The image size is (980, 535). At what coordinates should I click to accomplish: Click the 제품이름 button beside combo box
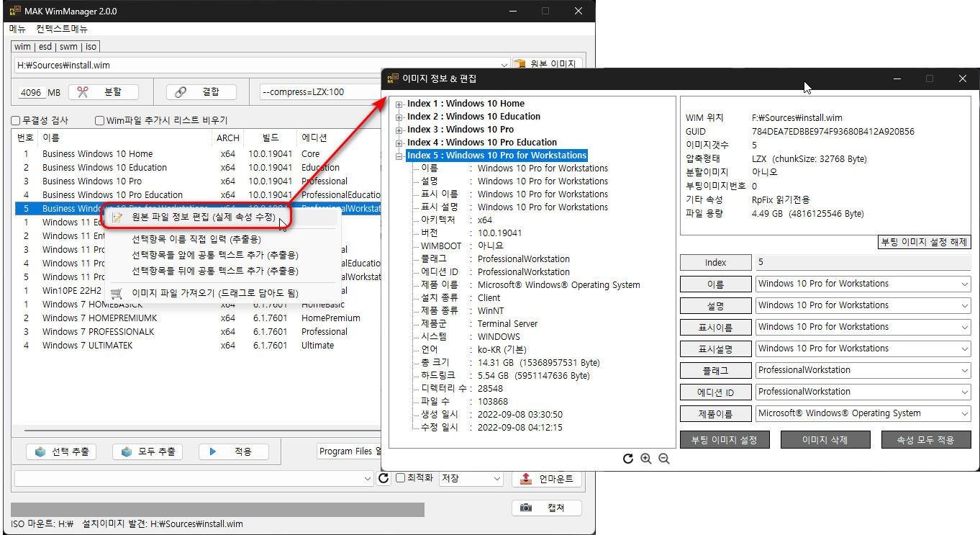[x=715, y=414]
